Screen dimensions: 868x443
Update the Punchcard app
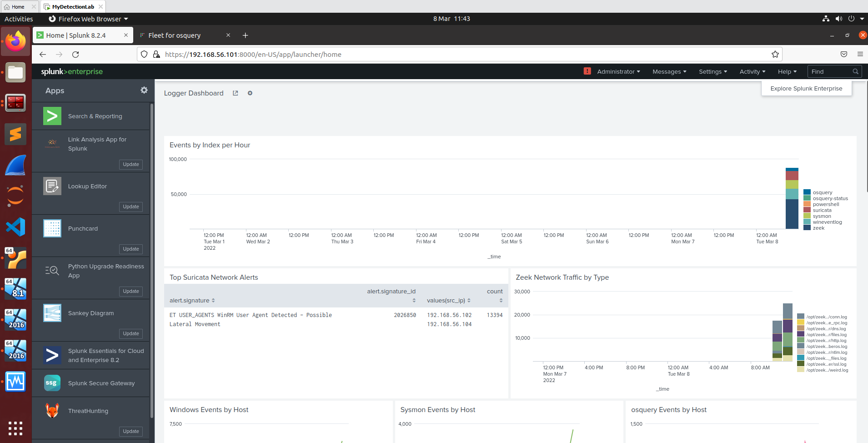click(x=131, y=249)
